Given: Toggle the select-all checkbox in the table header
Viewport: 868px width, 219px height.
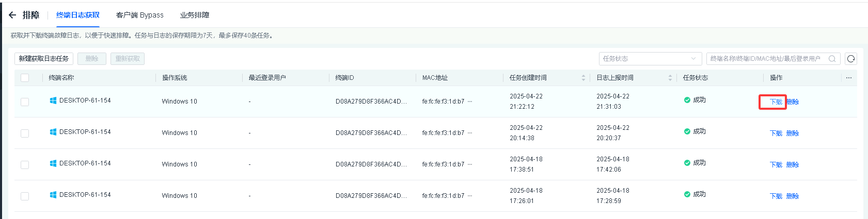Looking at the screenshot, I should [25, 78].
